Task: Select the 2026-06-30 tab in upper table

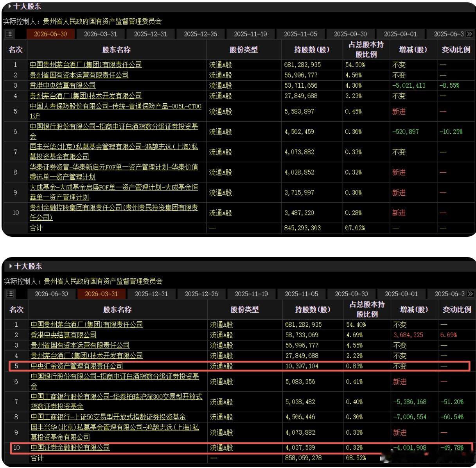Action: click(50, 34)
